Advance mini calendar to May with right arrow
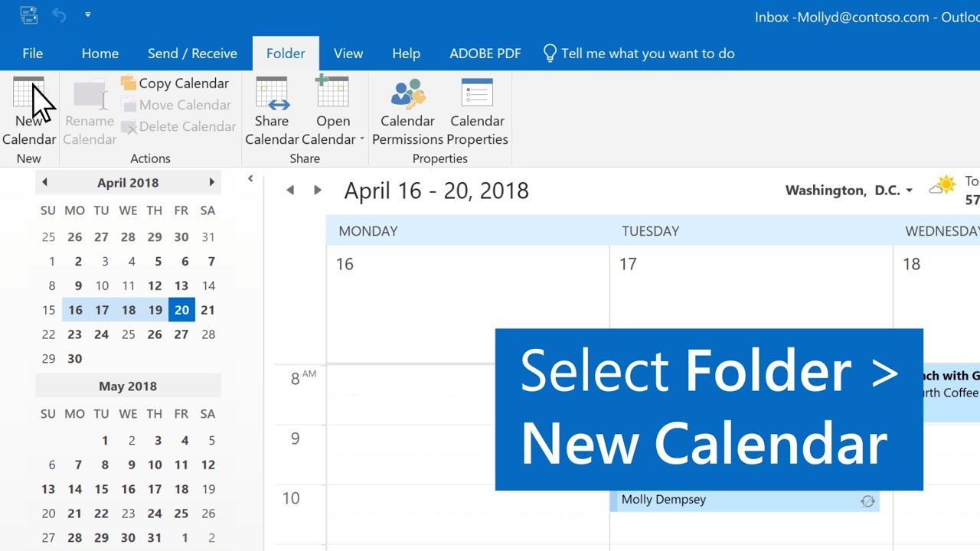This screenshot has height=551, width=980. pyautogui.click(x=212, y=182)
